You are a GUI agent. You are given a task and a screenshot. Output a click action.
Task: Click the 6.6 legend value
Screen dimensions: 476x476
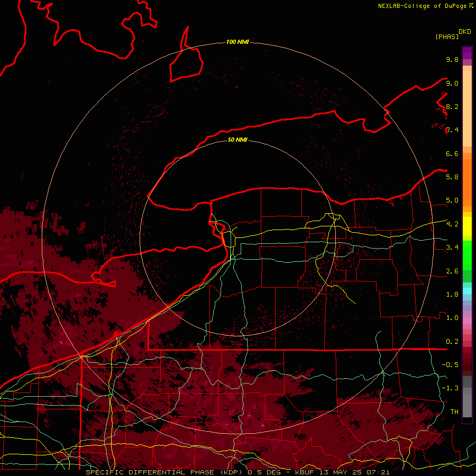[452, 153]
